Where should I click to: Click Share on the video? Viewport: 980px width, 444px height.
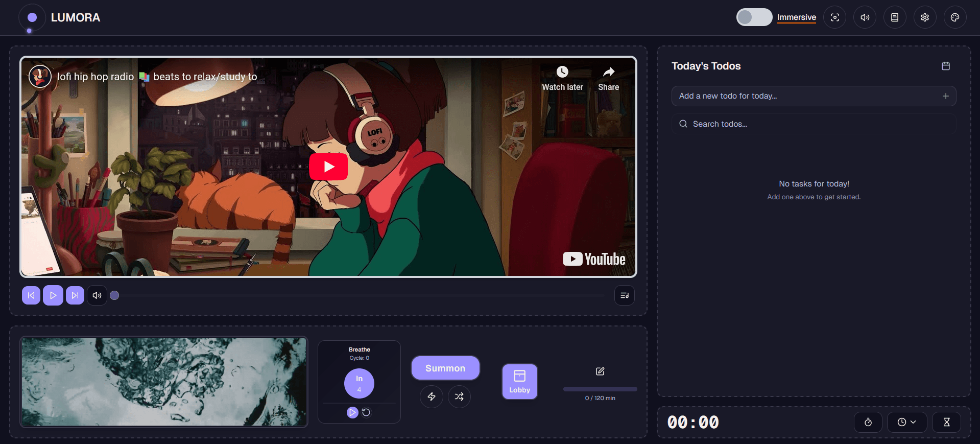608,79
